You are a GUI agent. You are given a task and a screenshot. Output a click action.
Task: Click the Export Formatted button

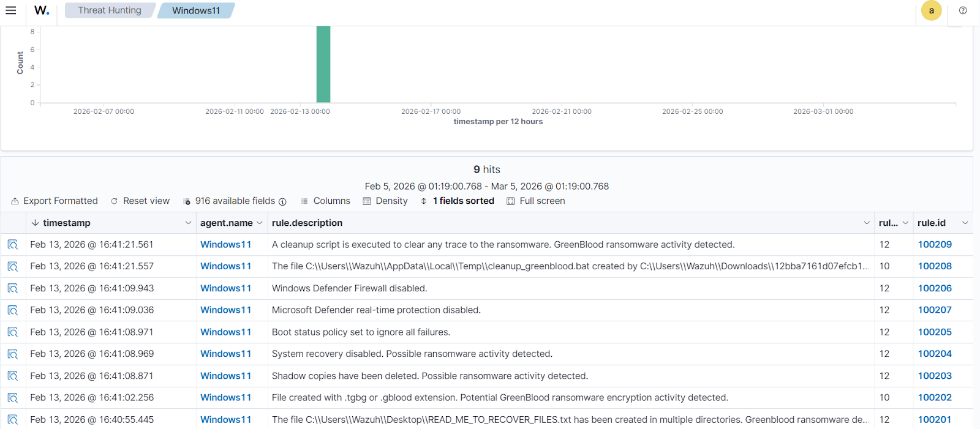click(55, 201)
